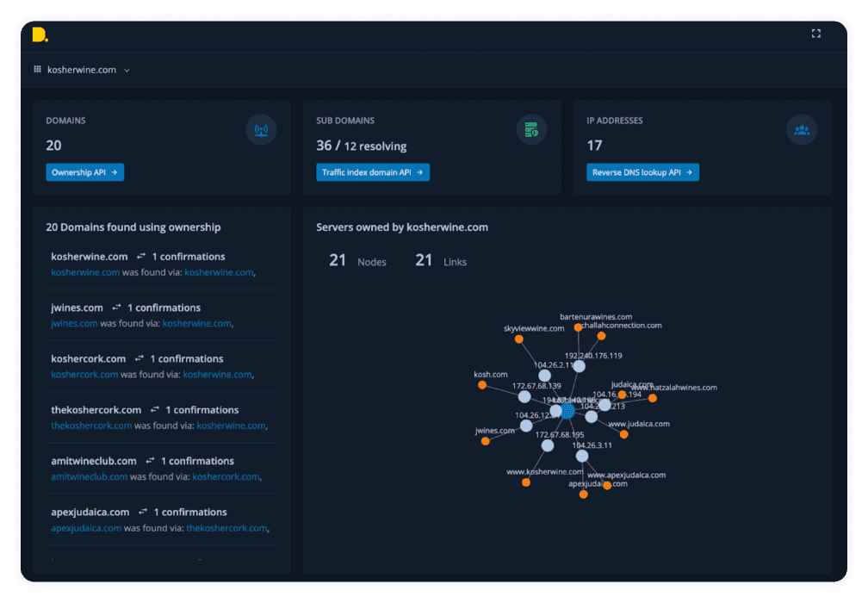Select the www.kosherwine.com orange node
868x603 pixels.
[x=526, y=482]
